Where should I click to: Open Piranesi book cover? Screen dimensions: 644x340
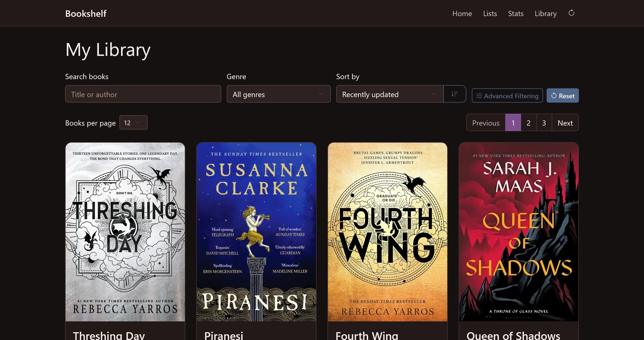click(256, 232)
